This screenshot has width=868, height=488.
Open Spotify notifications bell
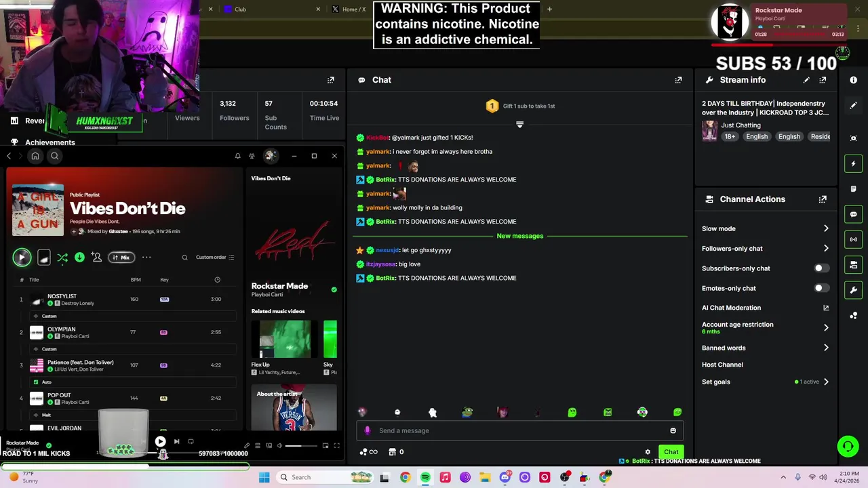(x=237, y=156)
